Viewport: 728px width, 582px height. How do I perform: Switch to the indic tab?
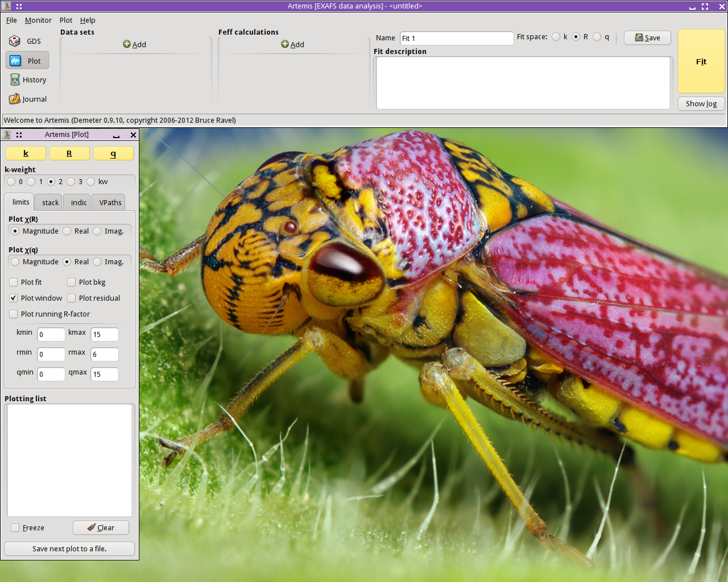pos(78,203)
